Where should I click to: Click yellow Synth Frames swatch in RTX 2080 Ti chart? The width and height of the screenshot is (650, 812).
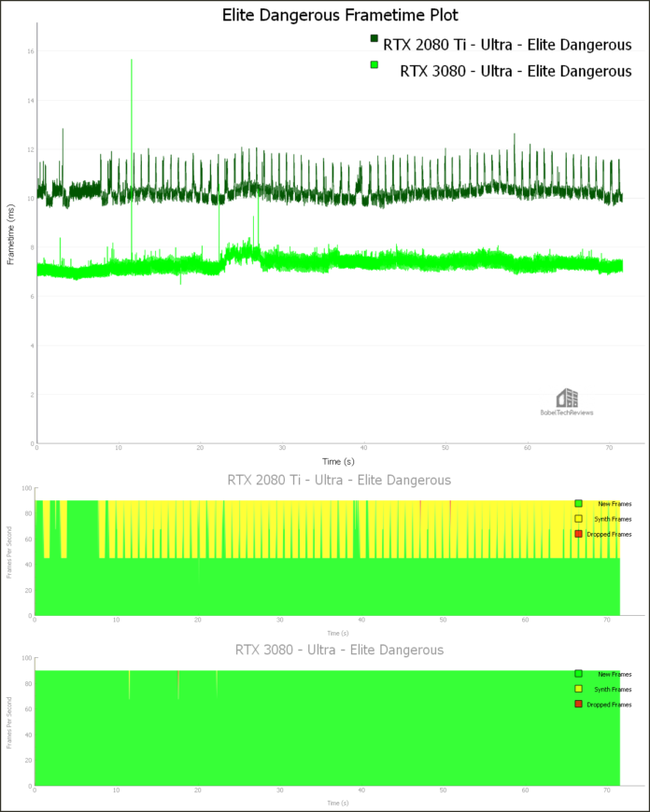[x=578, y=518]
